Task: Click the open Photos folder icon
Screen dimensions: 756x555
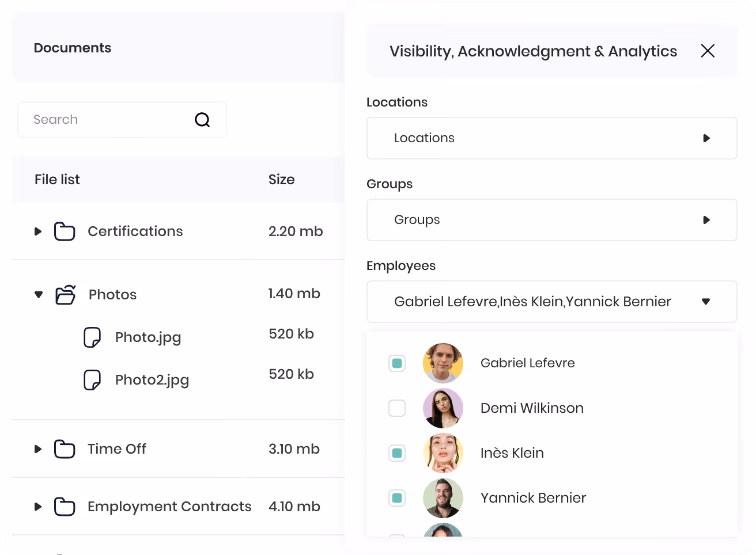Action: click(66, 294)
